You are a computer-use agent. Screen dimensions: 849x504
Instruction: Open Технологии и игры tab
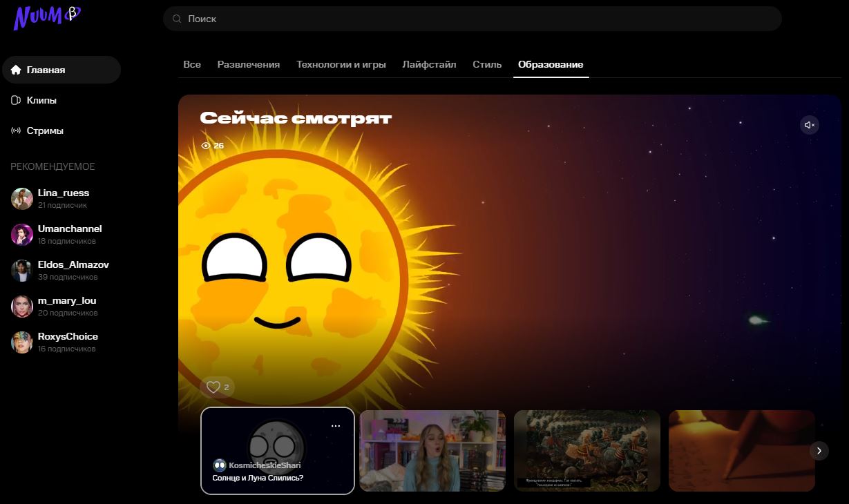click(341, 64)
